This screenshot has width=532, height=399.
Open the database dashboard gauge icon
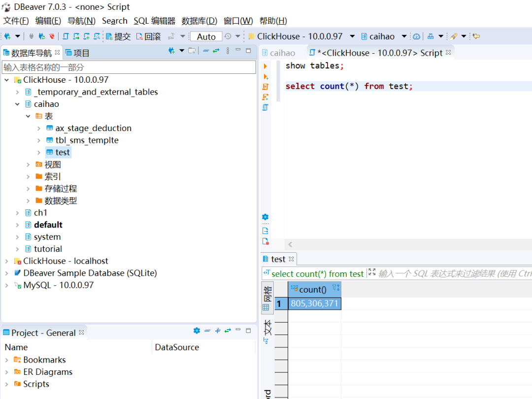tap(417, 36)
